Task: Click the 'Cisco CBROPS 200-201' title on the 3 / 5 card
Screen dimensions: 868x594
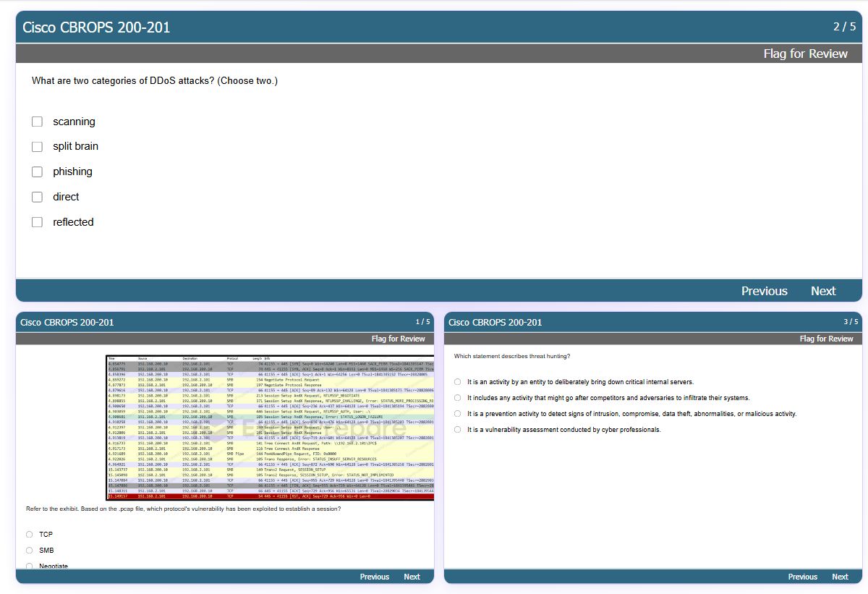Action: 495,323
